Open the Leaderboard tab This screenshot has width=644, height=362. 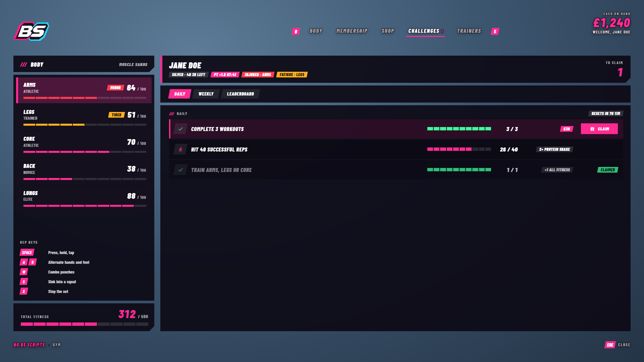(x=240, y=94)
